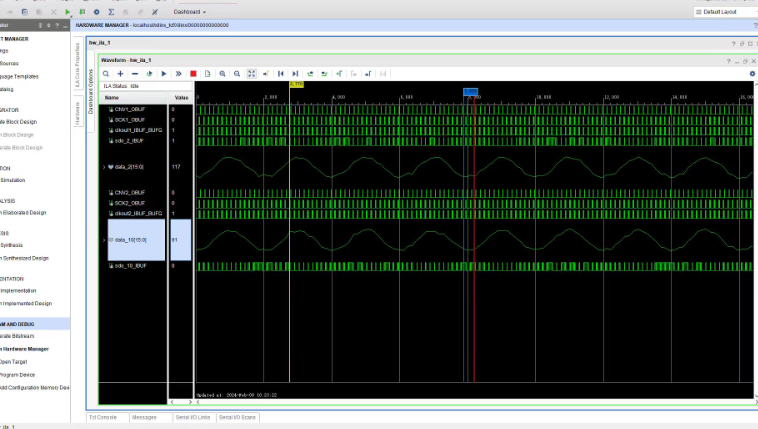
Task: Expand the data_10[15:0] bus signal
Action: click(x=104, y=240)
